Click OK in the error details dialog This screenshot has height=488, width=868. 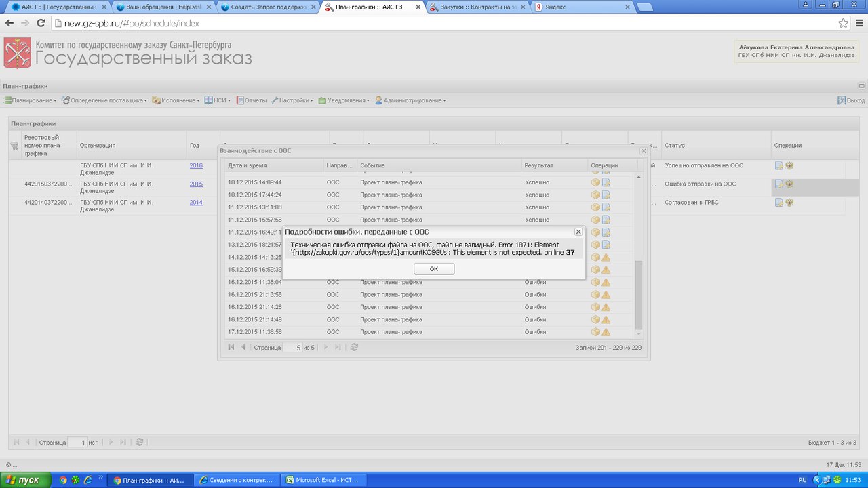tap(434, 269)
